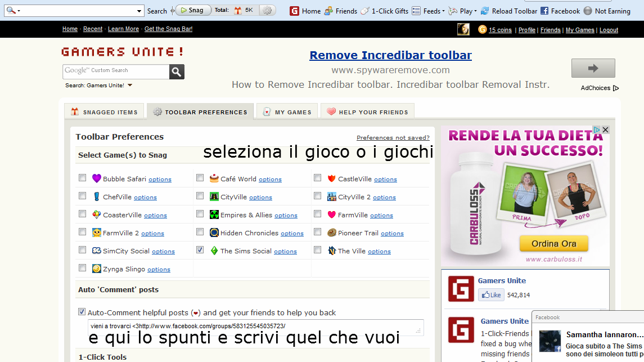Screen dimensions: 644x362
Task: Click The Sims Social green diamond icon
Action: click(x=214, y=251)
